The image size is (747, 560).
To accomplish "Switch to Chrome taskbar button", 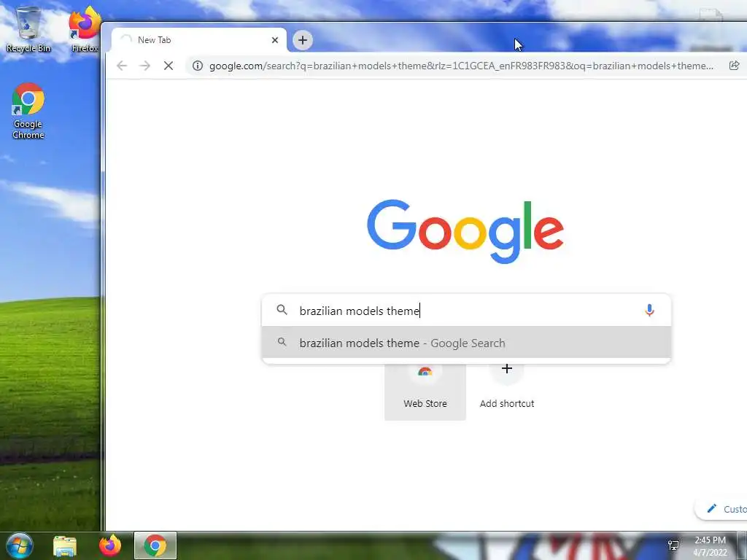I will pos(155,545).
